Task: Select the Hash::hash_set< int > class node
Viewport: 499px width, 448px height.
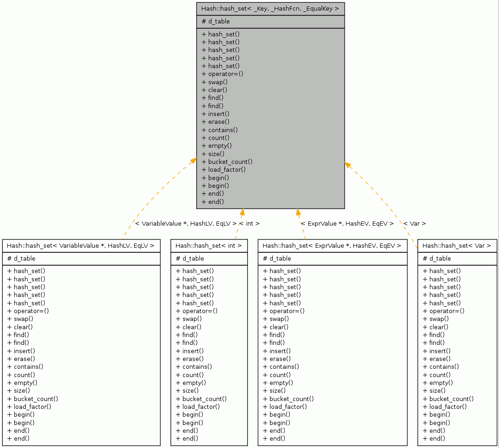Action: point(209,245)
